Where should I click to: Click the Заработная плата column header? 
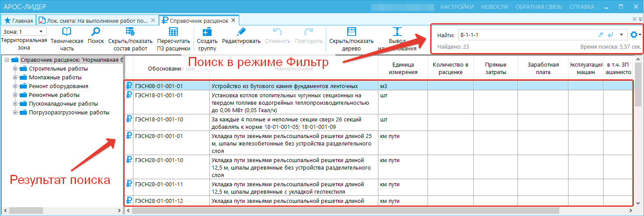543,68
